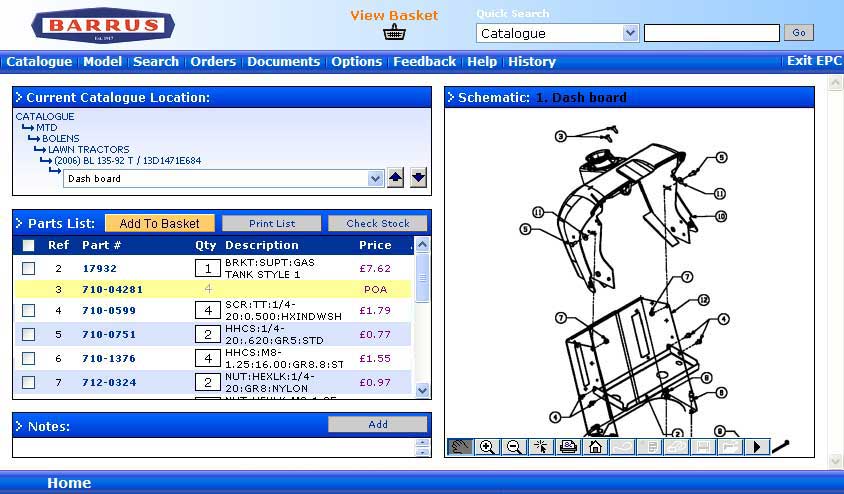The width and height of the screenshot is (844, 494).
Task: Reset schematic view with the home icon
Action: coord(595,447)
